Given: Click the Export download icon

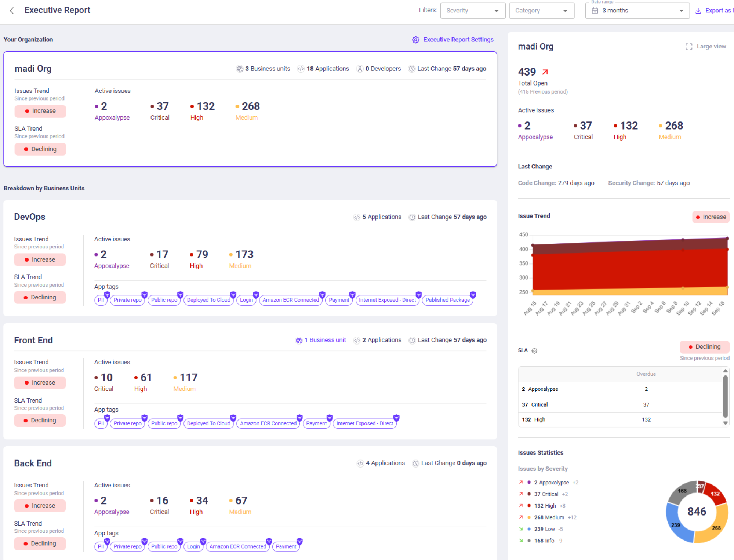Looking at the screenshot, I should pyautogui.click(x=698, y=11).
